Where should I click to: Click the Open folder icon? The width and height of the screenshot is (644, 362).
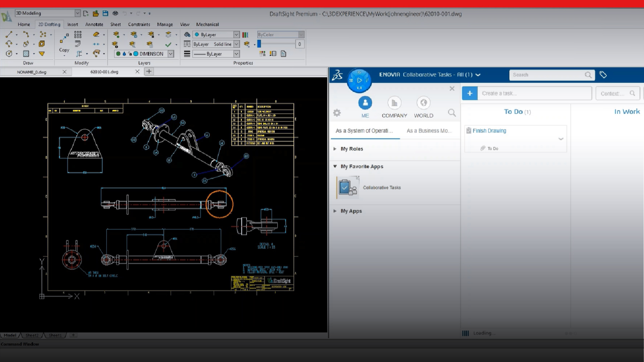(96, 13)
